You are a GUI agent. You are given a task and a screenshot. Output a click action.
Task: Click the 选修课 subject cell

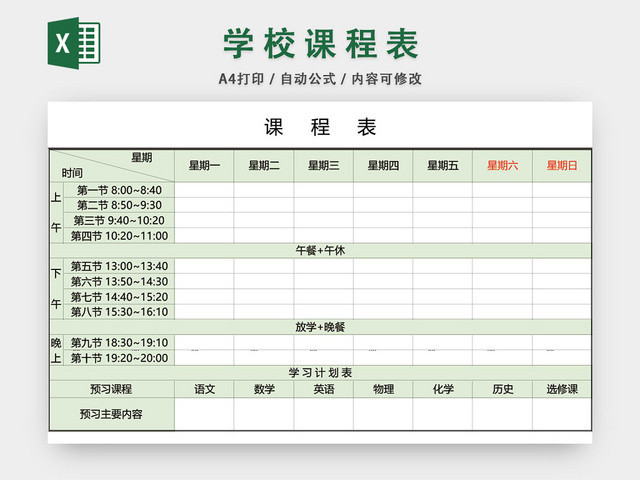[562, 389]
